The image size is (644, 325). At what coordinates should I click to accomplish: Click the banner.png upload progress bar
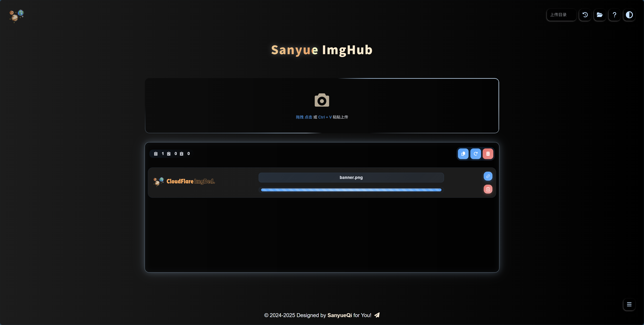[x=351, y=190]
